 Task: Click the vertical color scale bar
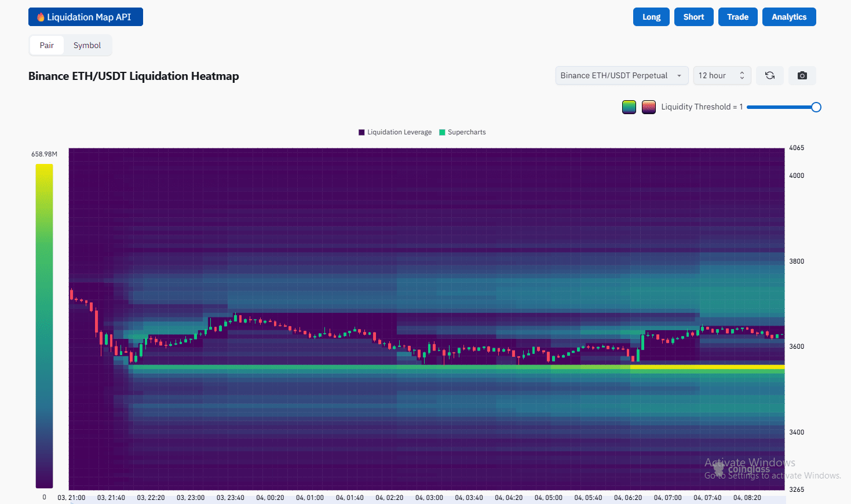pyautogui.click(x=44, y=324)
